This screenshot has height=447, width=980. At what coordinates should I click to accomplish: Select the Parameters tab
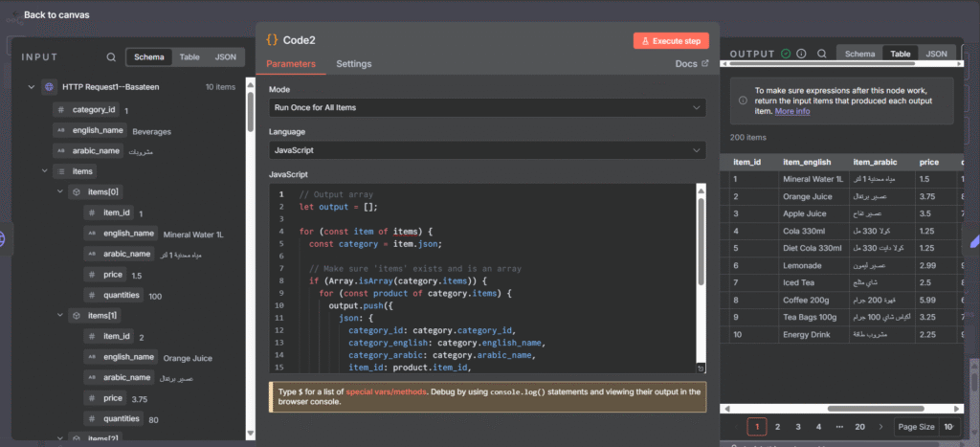click(291, 64)
